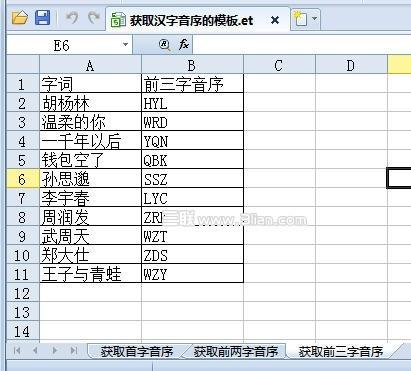The height and width of the screenshot is (371, 411).
Task: Click the fx insert function icon
Action: [184, 44]
